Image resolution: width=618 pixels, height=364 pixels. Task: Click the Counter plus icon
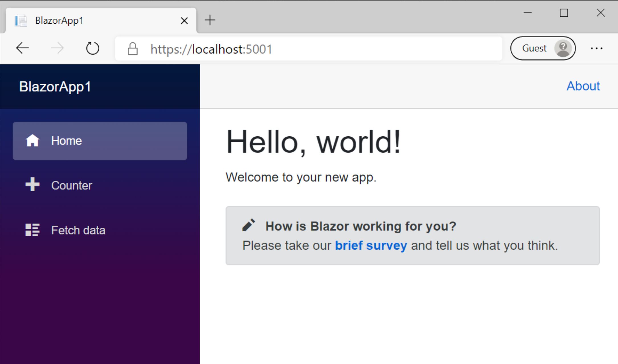click(x=32, y=185)
